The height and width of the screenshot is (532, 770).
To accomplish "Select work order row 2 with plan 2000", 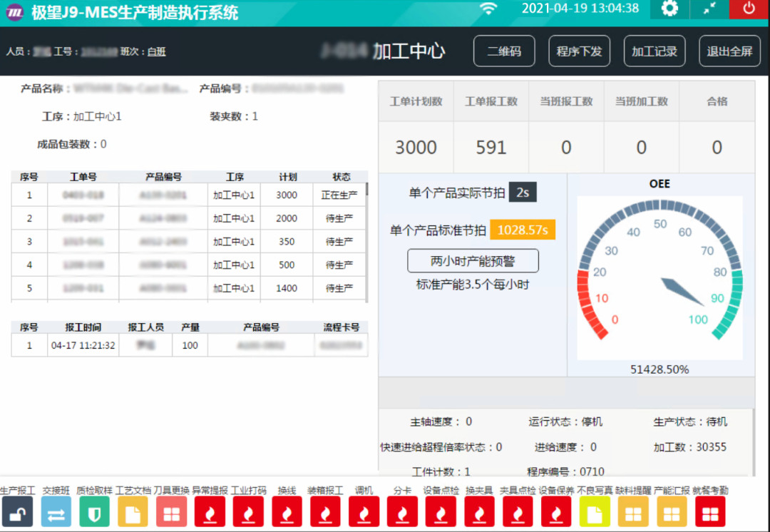I will pyautogui.click(x=189, y=218).
